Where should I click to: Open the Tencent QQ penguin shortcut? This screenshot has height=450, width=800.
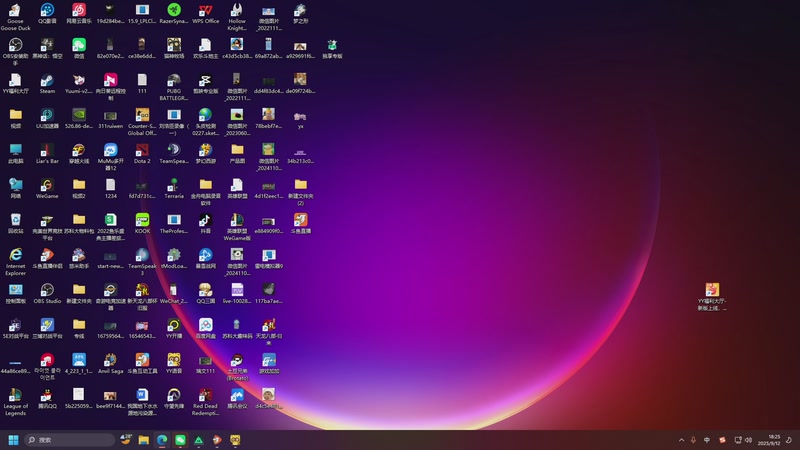point(47,399)
